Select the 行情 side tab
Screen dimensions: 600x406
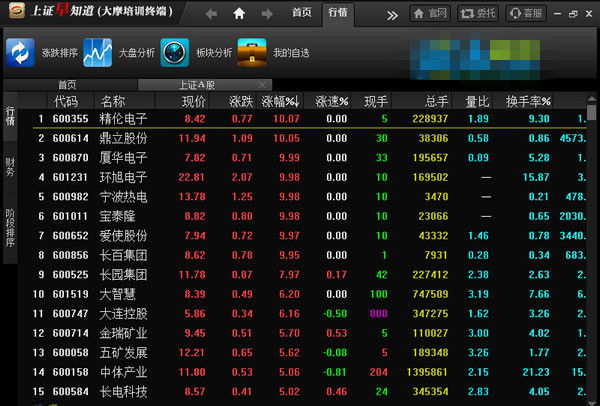pos(10,117)
